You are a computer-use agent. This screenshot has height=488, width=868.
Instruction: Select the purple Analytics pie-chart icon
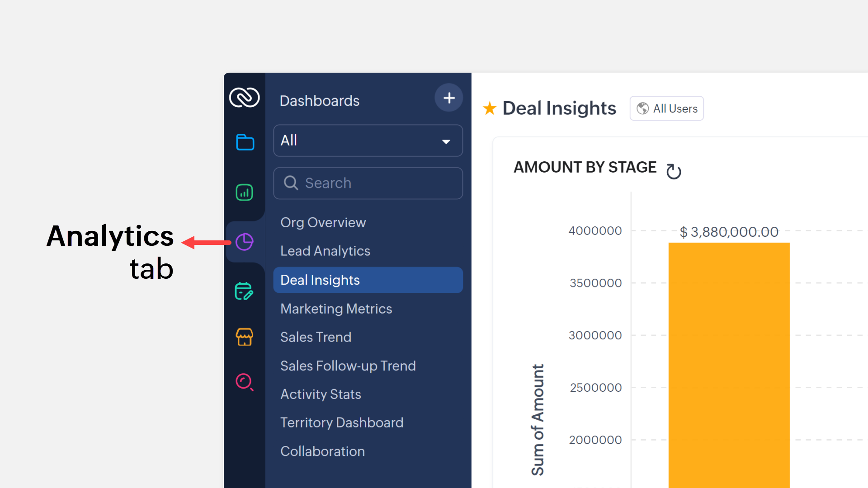coord(245,242)
